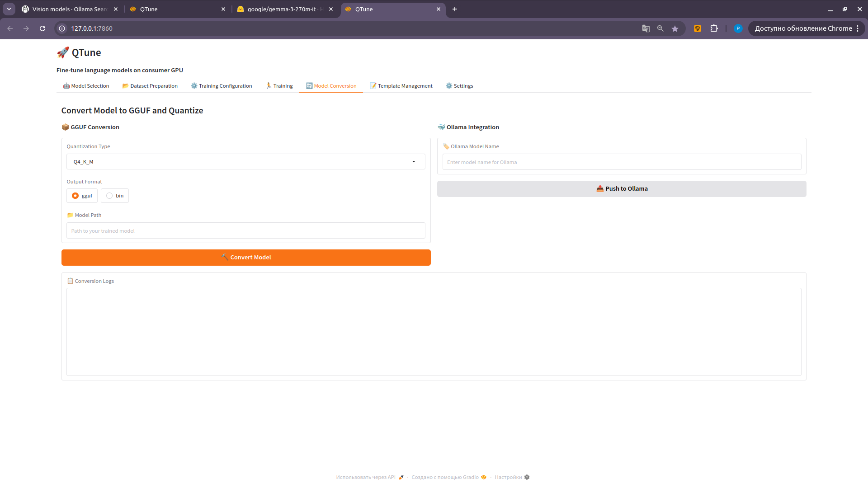Click the clipboard icon beside Conversion Logs
The width and height of the screenshot is (868, 488).
click(70, 281)
